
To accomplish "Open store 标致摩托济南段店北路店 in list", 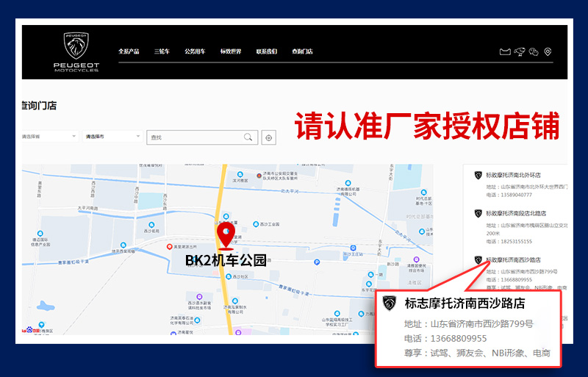I will [x=516, y=213].
